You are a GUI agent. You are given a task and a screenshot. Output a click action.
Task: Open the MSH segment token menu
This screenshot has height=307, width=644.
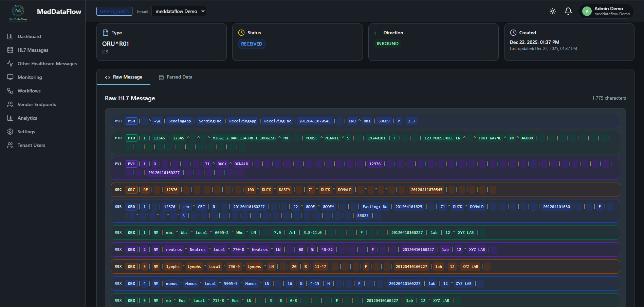pos(131,121)
